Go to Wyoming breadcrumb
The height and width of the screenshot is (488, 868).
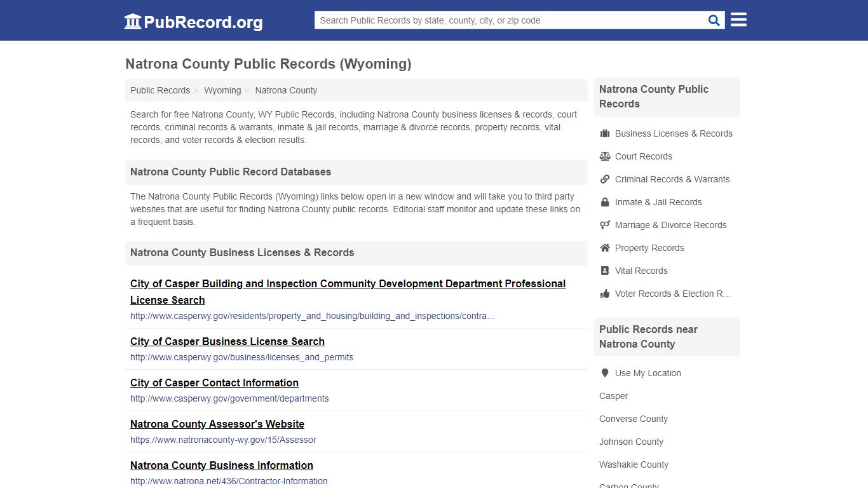coord(222,90)
